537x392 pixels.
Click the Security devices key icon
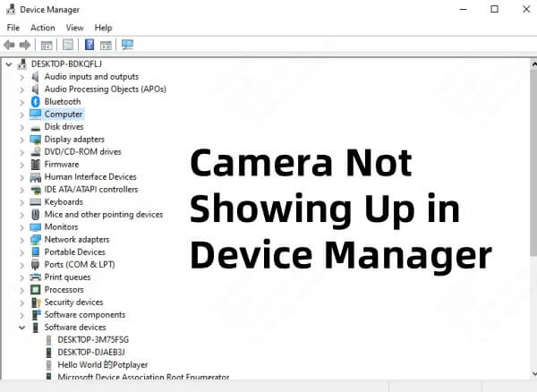click(x=36, y=303)
